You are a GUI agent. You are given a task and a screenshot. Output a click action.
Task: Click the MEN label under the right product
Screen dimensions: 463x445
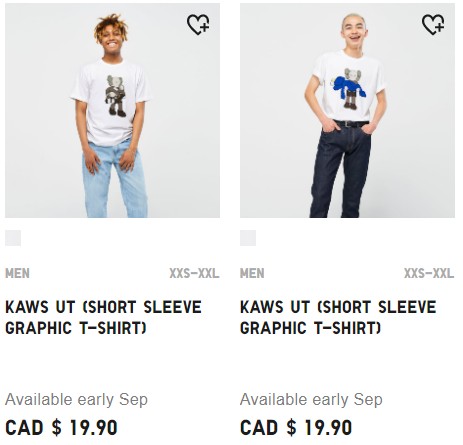point(252,273)
